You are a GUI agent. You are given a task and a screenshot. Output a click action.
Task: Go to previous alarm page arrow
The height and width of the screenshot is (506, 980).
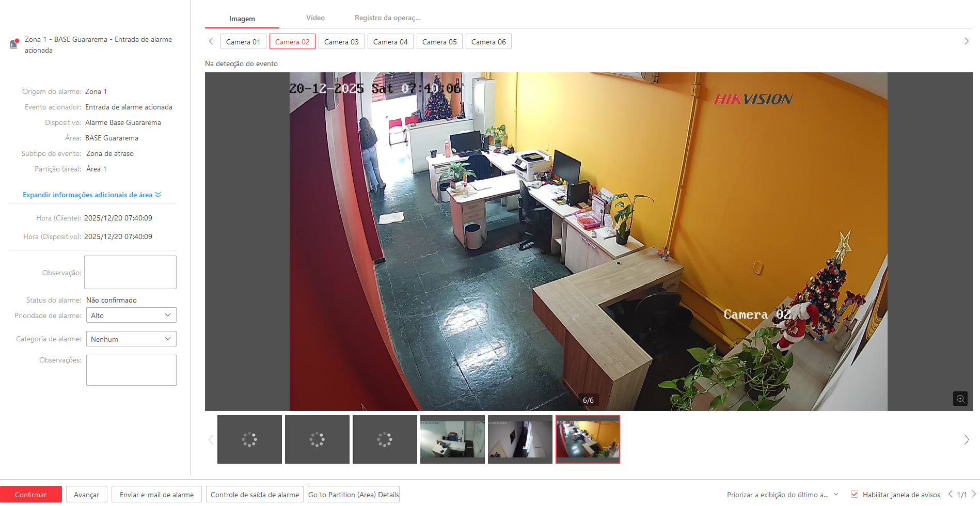tap(950, 494)
